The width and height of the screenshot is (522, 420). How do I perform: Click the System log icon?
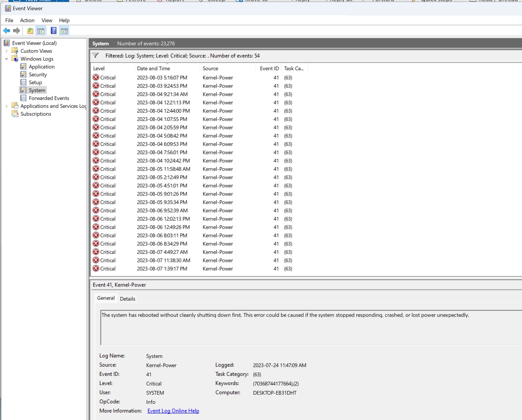pos(23,90)
